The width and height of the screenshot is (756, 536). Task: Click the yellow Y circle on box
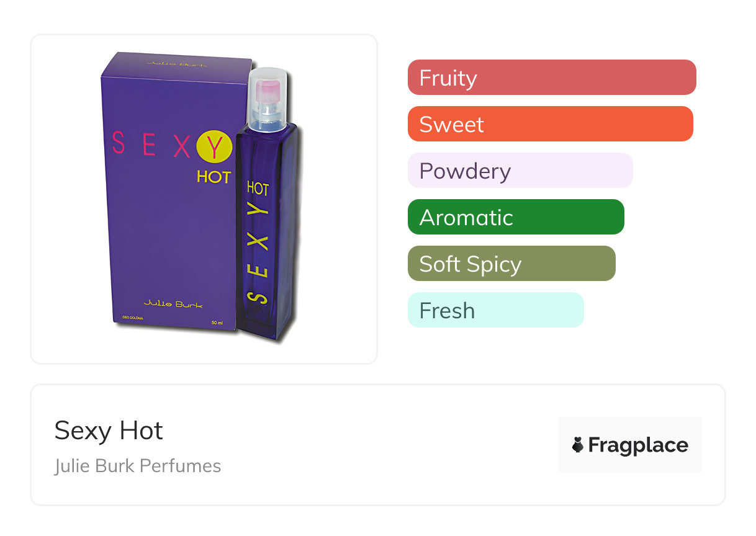(x=214, y=147)
